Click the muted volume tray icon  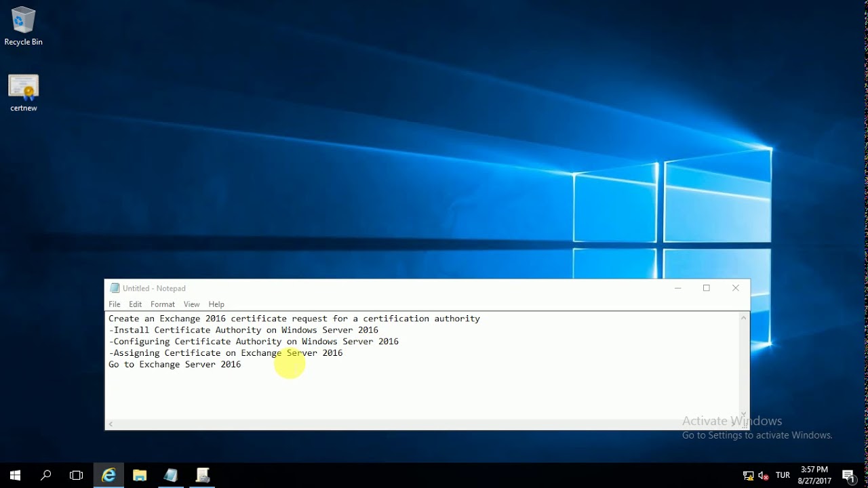tap(764, 476)
